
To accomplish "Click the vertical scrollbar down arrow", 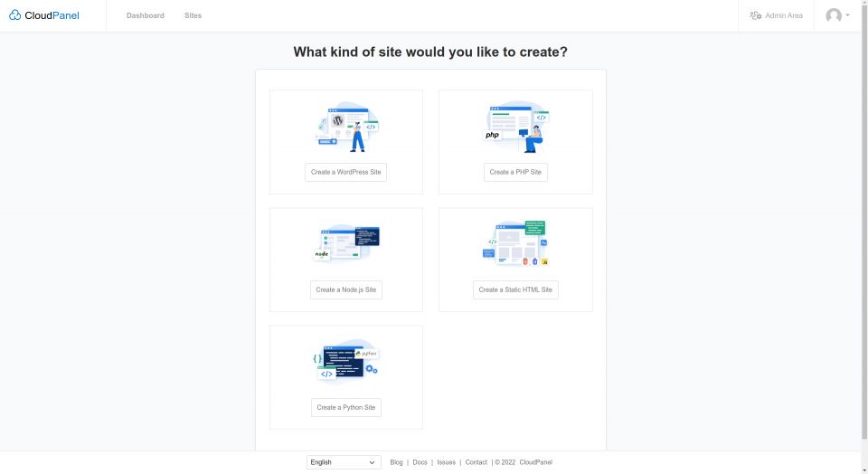I will (x=864, y=470).
